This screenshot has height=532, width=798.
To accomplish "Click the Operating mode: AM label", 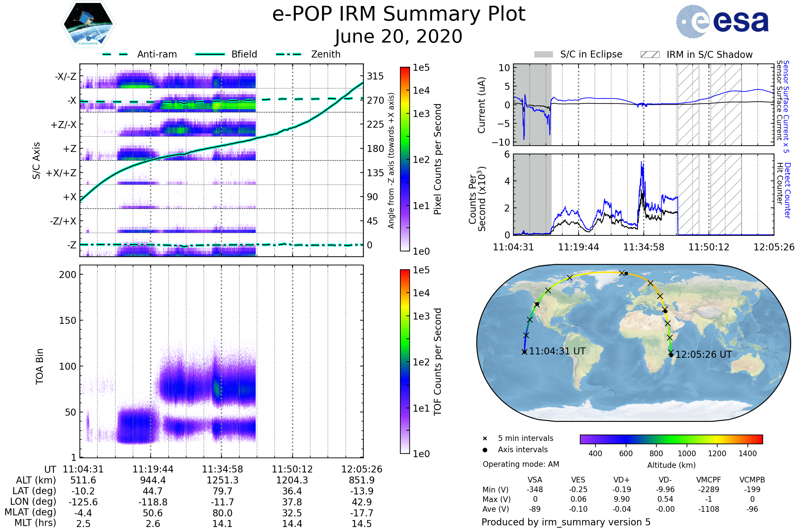I will pyautogui.click(x=521, y=464).
